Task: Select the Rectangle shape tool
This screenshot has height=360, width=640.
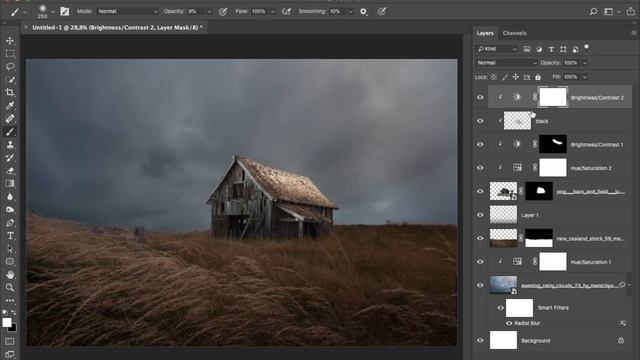Action: coord(10,262)
